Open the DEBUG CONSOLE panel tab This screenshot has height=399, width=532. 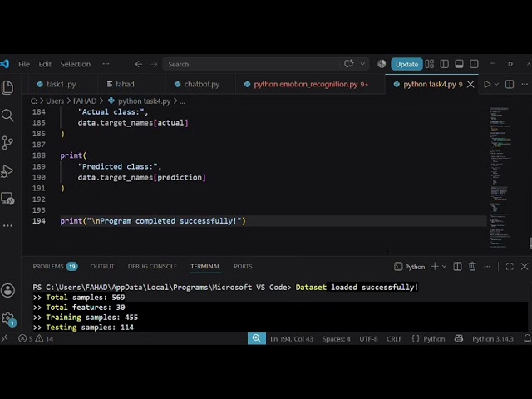click(x=152, y=266)
